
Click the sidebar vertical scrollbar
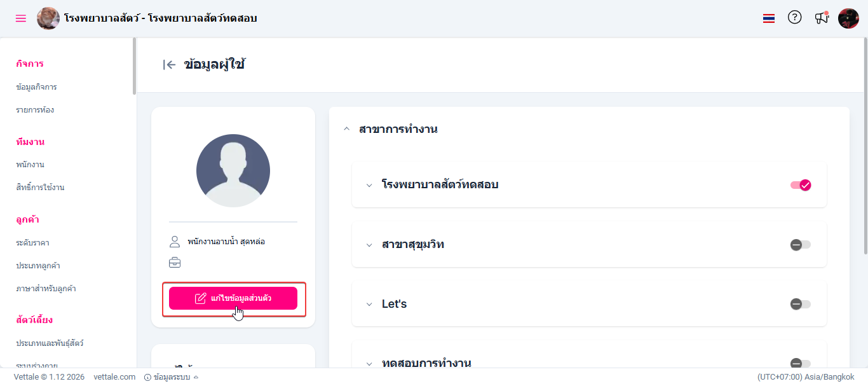click(x=134, y=66)
